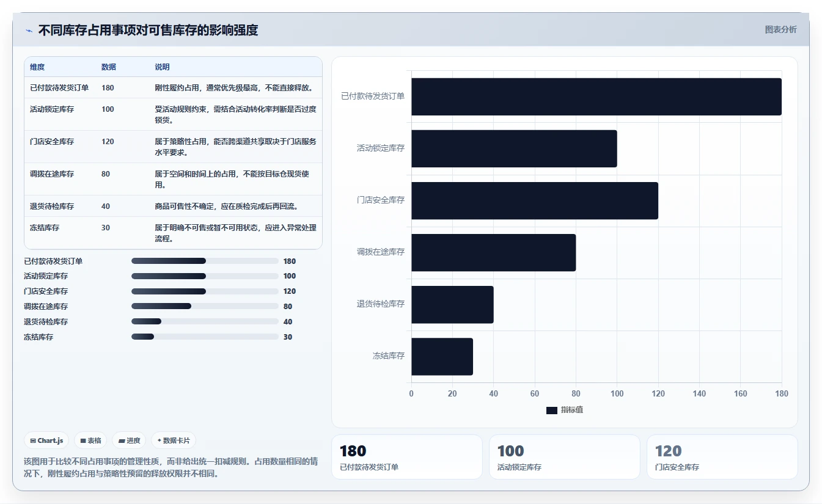Viewport: 822px width, 504px height.
Task: Select the Chart.js chip
Action: (x=46, y=440)
